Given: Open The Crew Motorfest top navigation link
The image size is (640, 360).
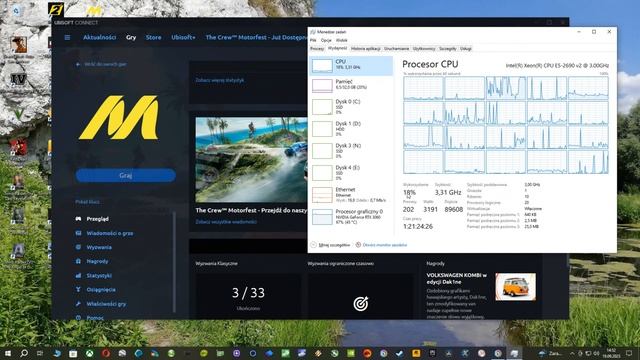Looking at the screenshot, I should [x=256, y=37].
